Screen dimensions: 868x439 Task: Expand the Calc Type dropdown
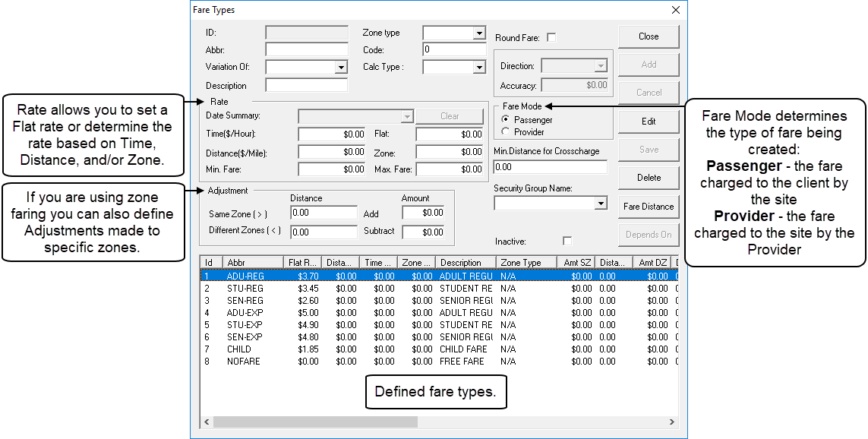click(x=479, y=67)
